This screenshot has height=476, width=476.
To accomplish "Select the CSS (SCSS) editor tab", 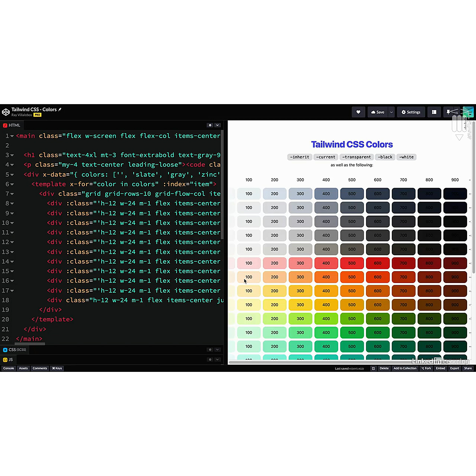I will pyautogui.click(x=15, y=350).
